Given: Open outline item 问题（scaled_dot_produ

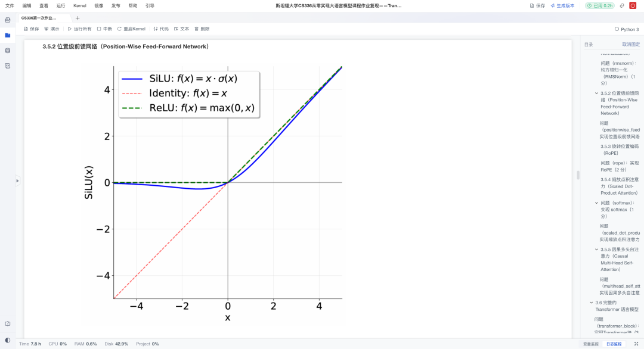Looking at the screenshot, I should click(x=620, y=232).
